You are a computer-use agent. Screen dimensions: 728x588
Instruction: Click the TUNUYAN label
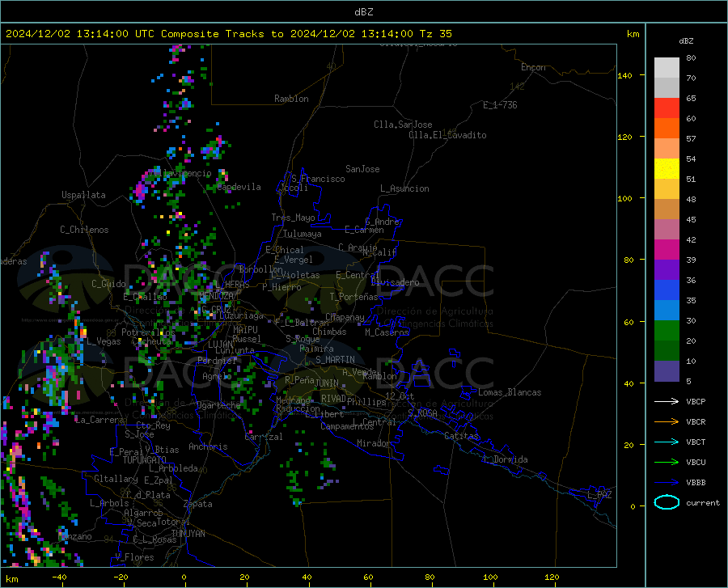[x=188, y=534]
